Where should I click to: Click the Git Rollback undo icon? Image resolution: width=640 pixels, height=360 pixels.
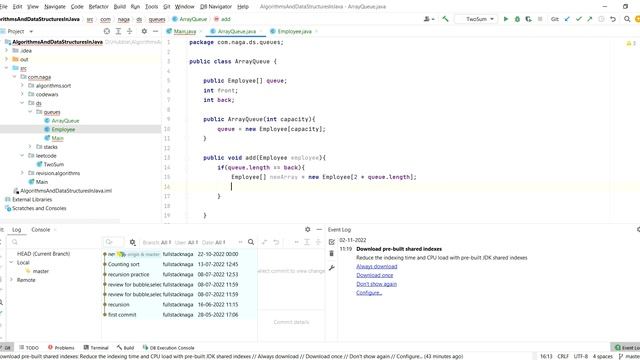(613, 19)
